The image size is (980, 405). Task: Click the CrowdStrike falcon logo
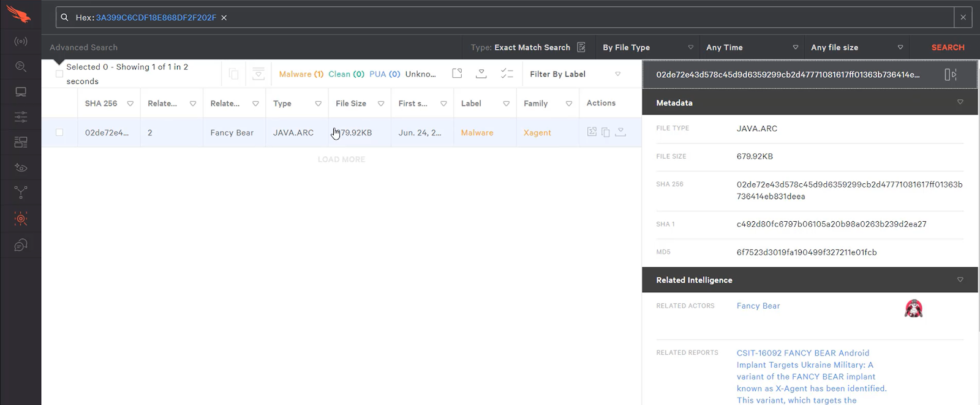19,14
